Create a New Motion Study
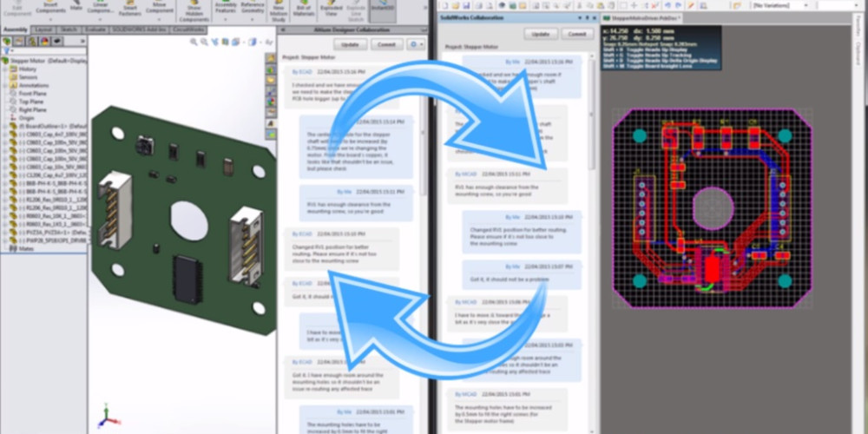Viewport: 868px width, 434px height. (279, 10)
